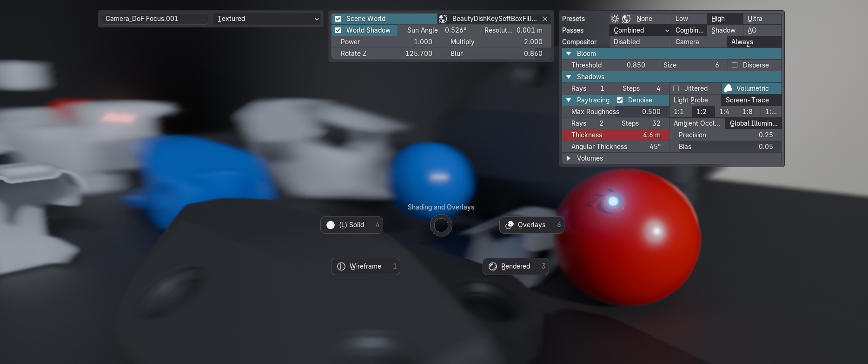Image resolution: width=868 pixels, height=364 pixels.
Task: Disable the World Shadow checkbox
Action: click(338, 30)
